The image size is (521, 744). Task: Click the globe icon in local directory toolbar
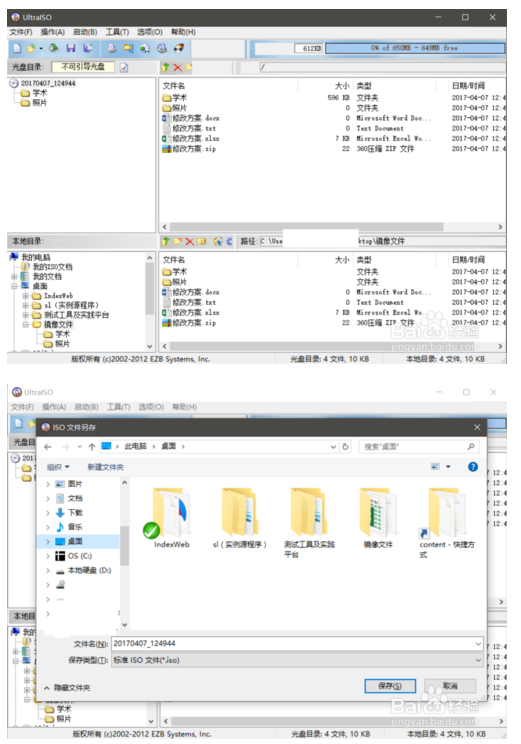[217, 241]
